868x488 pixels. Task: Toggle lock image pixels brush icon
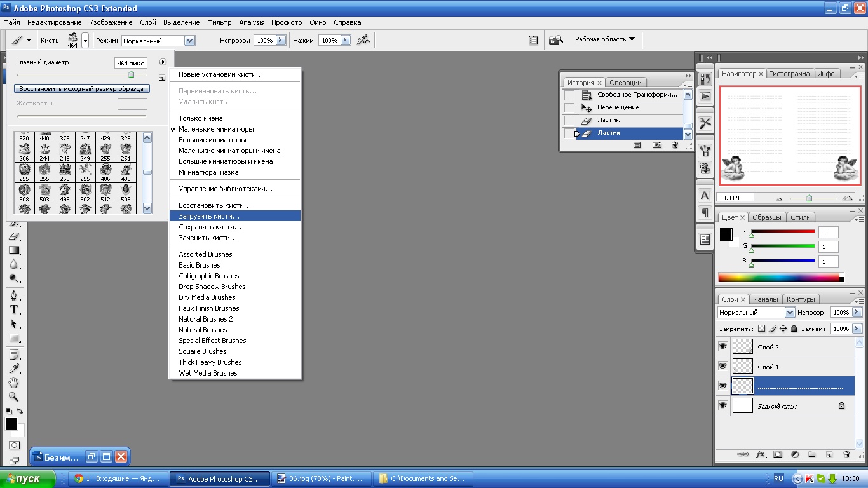click(x=773, y=329)
